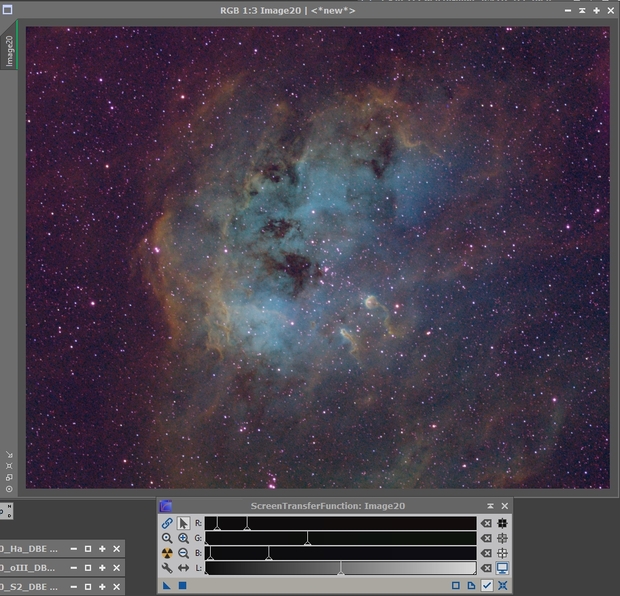Screen dimensions: 620x596
Task: Activate the zoom out tool in STF
Action: pyautogui.click(x=183, y=553)
